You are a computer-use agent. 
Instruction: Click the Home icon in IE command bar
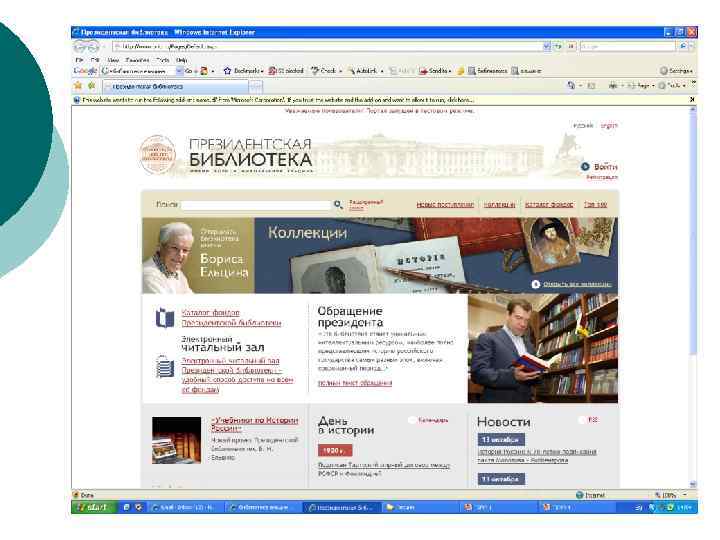click(571, 85)
